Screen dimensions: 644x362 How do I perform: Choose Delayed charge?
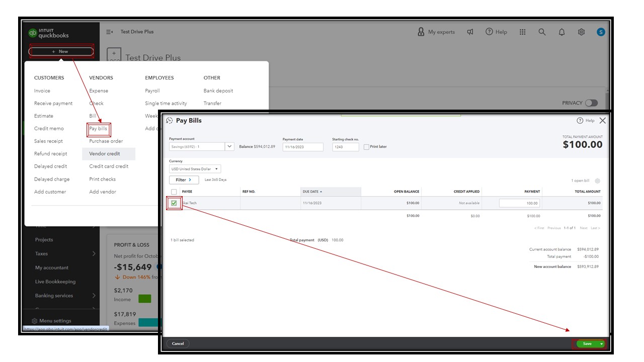point(52,179)
